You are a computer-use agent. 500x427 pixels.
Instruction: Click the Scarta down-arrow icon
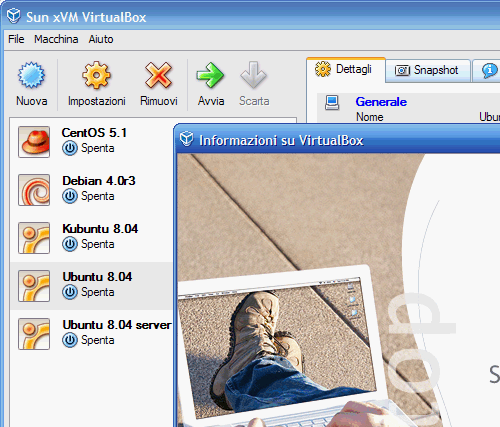pos(253,75)
